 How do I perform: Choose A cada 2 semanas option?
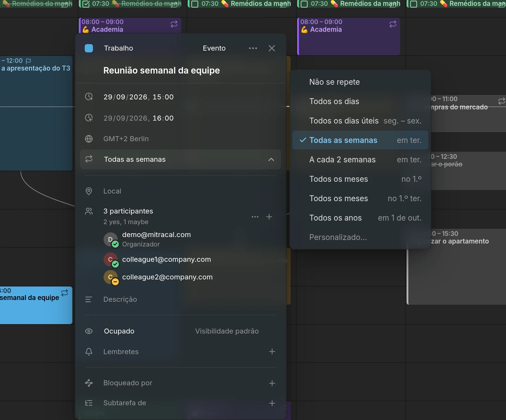tap(360, 160)
